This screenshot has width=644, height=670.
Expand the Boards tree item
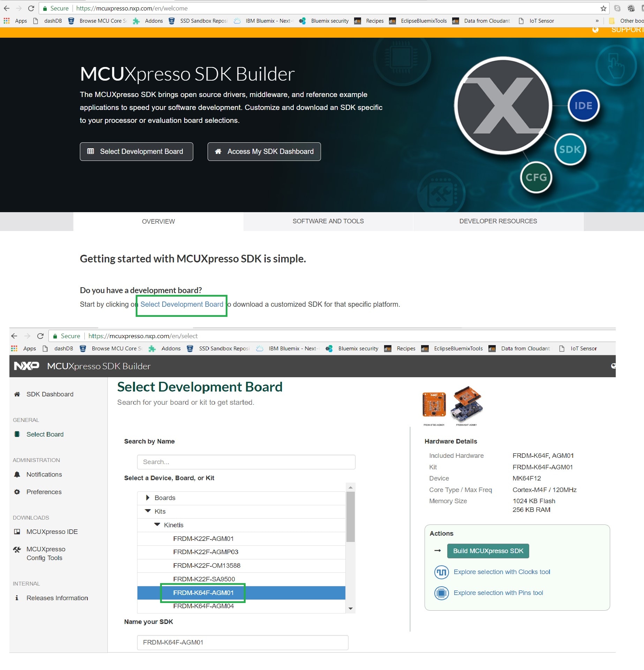point(148,498)
